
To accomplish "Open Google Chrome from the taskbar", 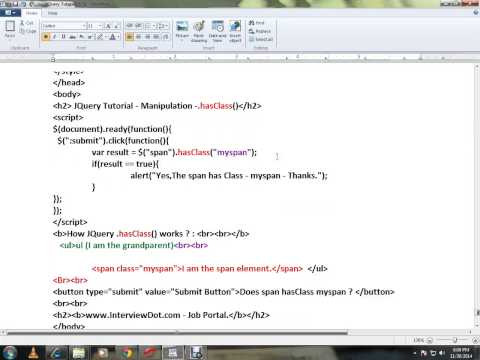I will click(127, 353).
